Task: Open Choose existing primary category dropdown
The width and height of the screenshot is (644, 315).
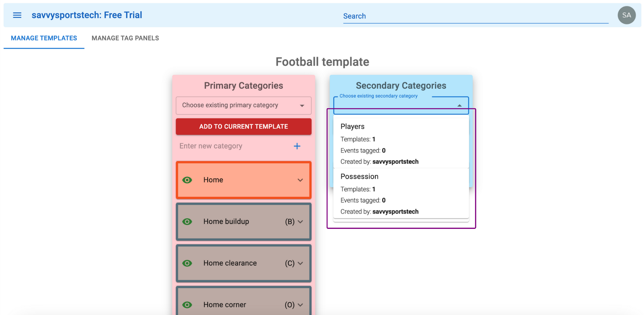Action: [x=244, y=106]
